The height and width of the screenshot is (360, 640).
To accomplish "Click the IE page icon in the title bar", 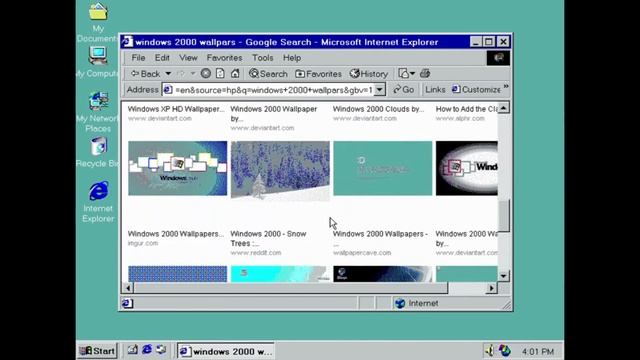I will click(x=127, y=42).
